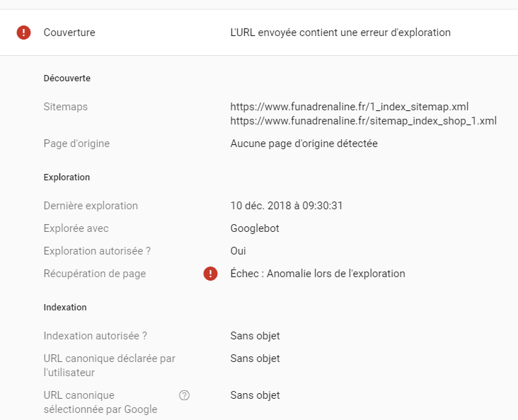Click the 'L'URL envoyée contient une erreur d'exploration' status
The image size is (518, 420).
point(340,33)
